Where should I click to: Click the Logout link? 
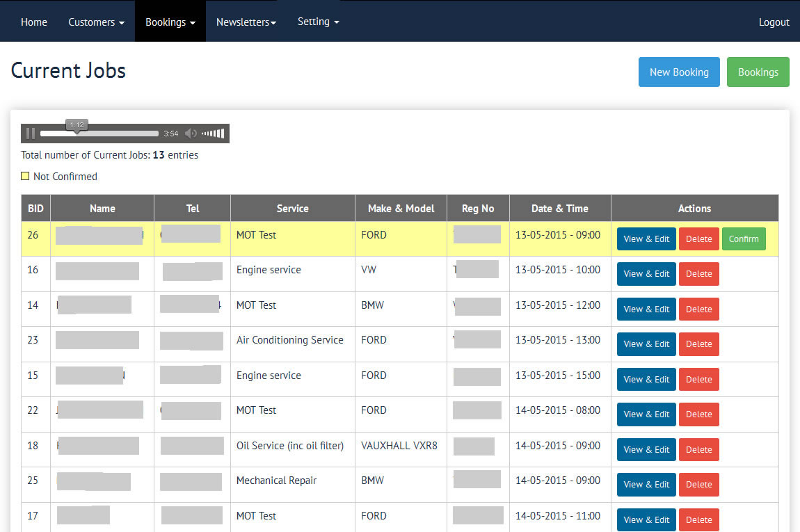(774, 22)
